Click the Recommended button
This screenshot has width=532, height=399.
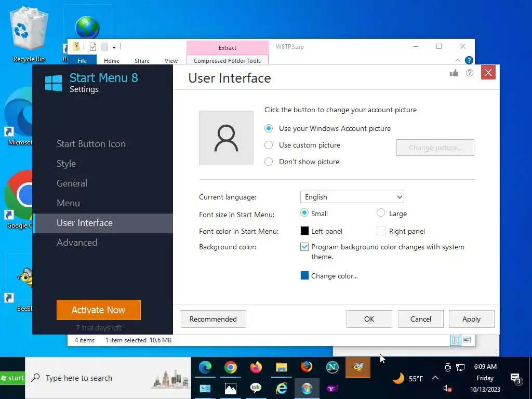[x=213, y=319]
